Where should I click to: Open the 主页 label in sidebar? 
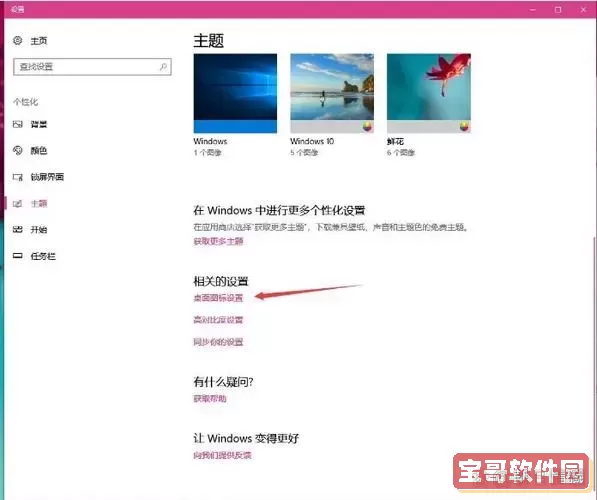[x=39, y=41]
